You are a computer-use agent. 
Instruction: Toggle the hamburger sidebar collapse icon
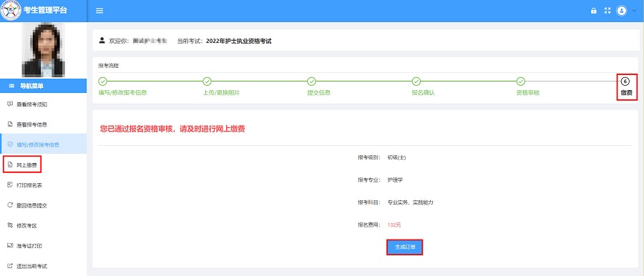click(x=99, y=11)
